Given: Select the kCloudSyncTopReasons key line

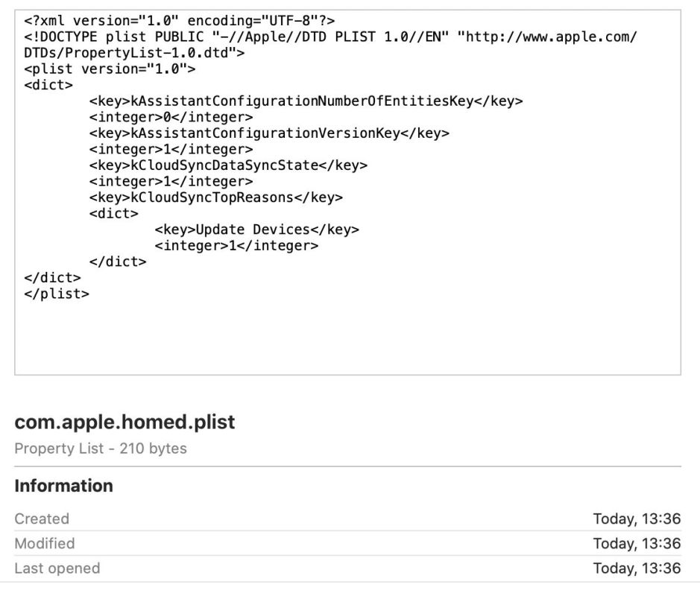Looking at the screenshot, I should click(215, 197).
